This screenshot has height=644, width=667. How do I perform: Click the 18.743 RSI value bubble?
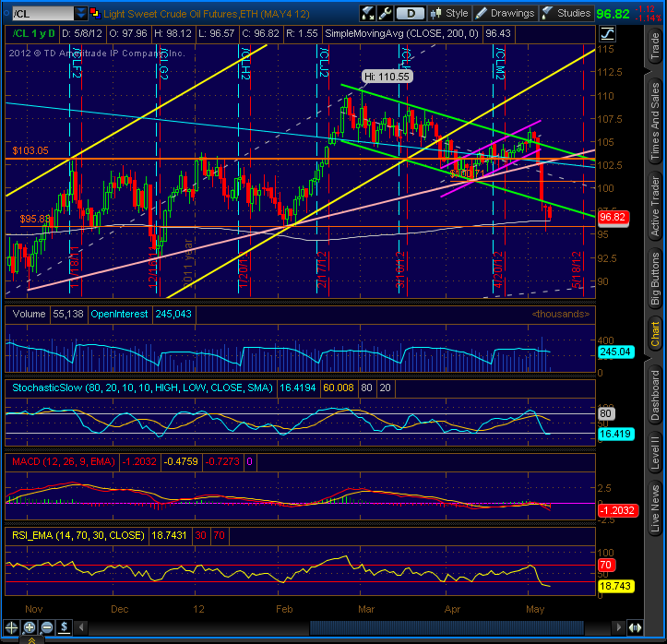coord(615,586)
